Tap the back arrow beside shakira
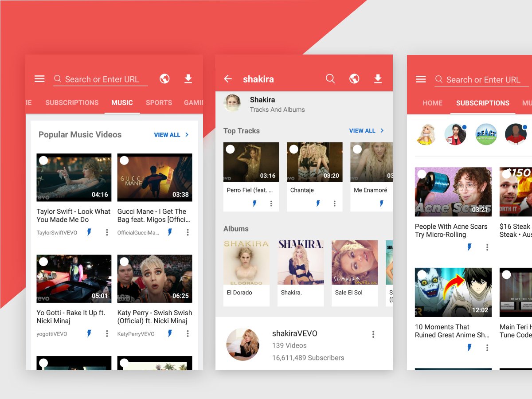The width and height of the screenshot is (532, 399). (228, 79)
